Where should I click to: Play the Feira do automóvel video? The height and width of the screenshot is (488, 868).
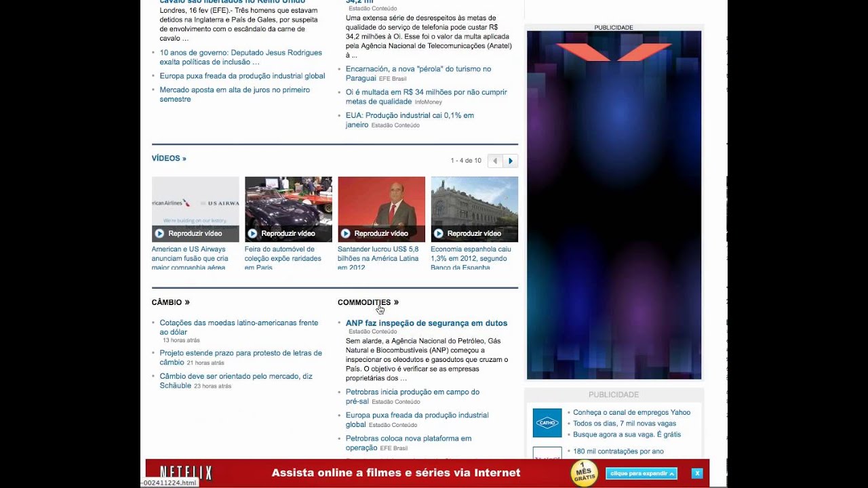288,233
